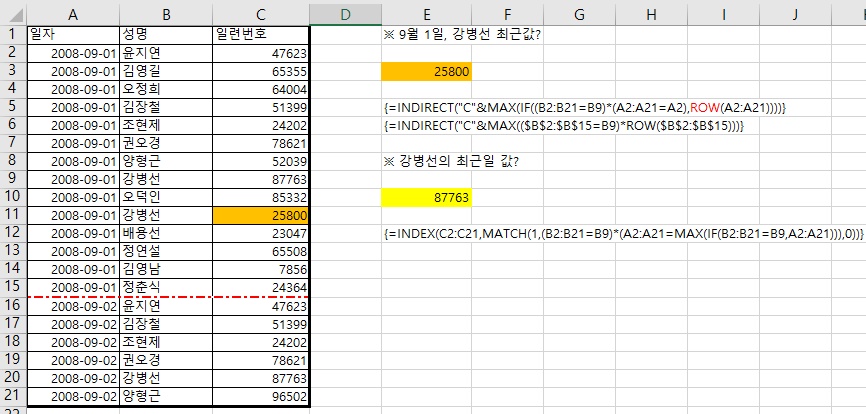
Task: Click the 일자 header cell
Action: 72,35
